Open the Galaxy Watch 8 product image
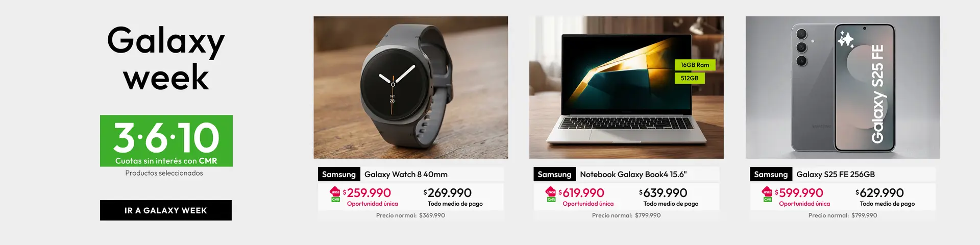This screenshot has width=980, height=245. pyautogui.click(x=411, y=87)
